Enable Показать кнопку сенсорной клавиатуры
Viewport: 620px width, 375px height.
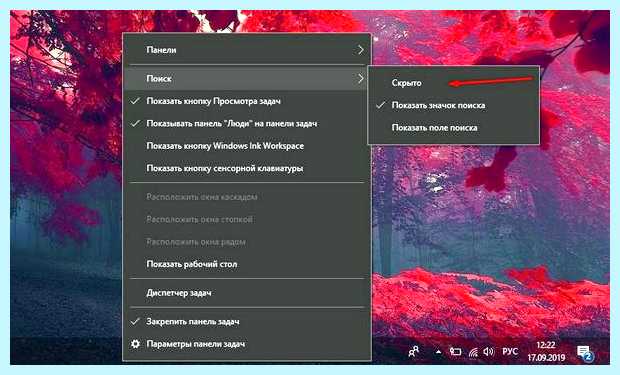247,169
